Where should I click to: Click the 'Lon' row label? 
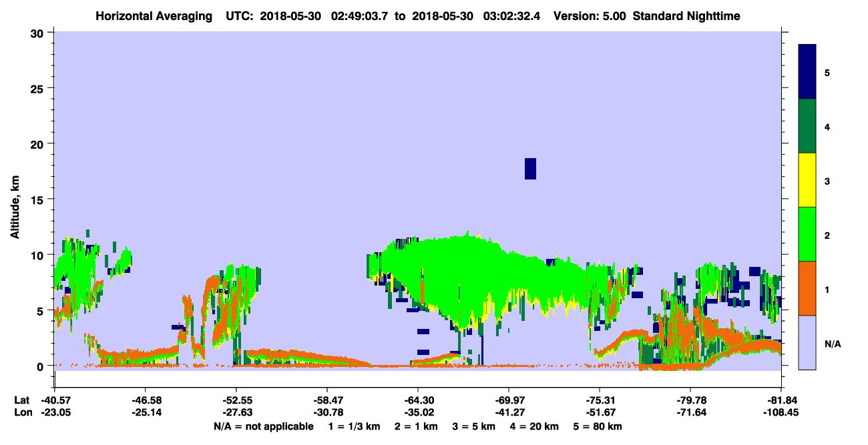[23, 412]
